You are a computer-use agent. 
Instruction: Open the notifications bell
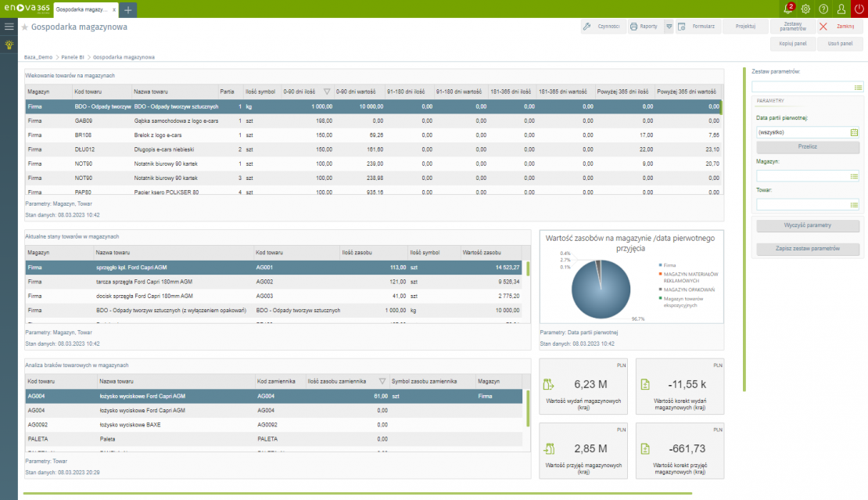point(787,9)
